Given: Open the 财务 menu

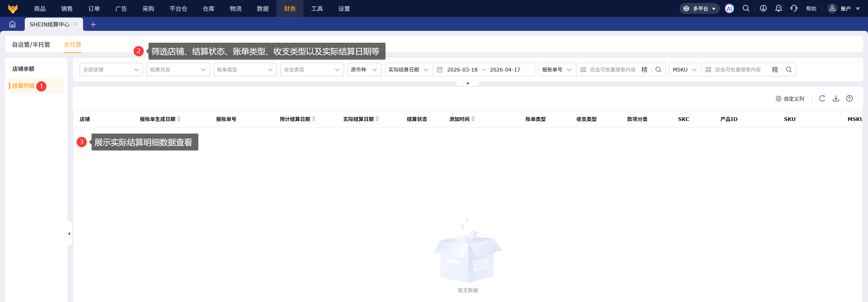Looking at the screenshot, I should 290,8.
